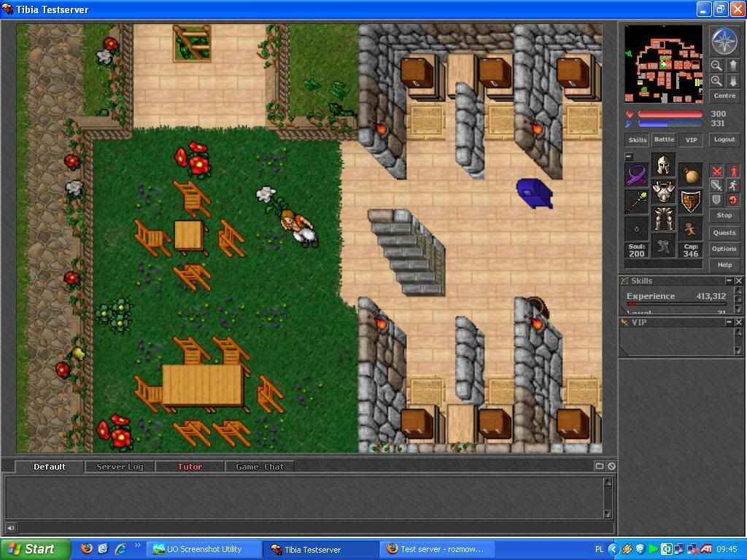Open the Help button
747x560 pixels.
(724, 265)
